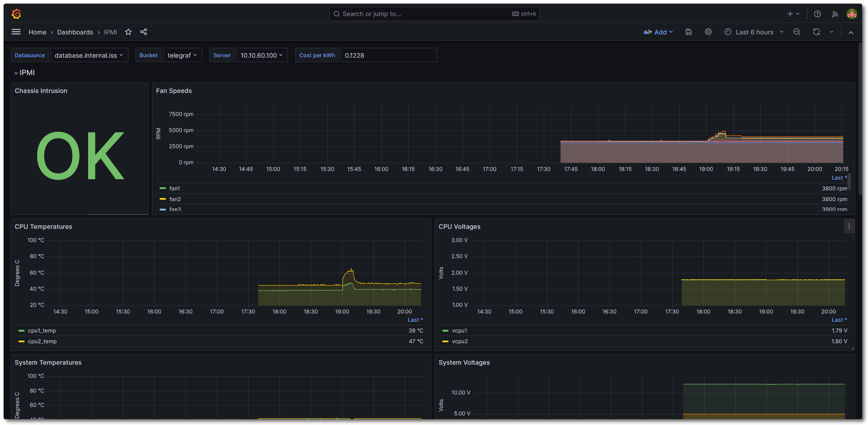Toggle fan1 series in Fan Speeds legend

click(x=174, y=189)
